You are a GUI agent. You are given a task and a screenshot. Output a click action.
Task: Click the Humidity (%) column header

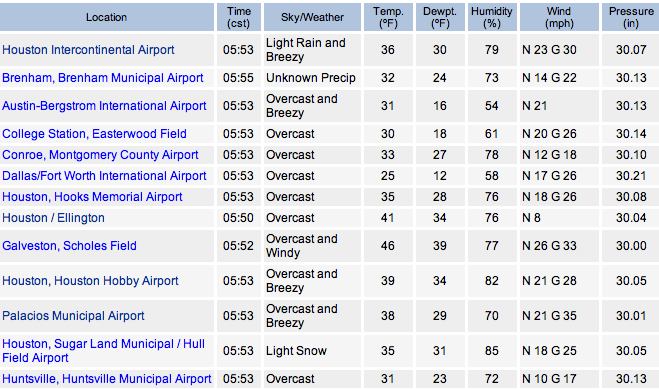click(492, 17)
